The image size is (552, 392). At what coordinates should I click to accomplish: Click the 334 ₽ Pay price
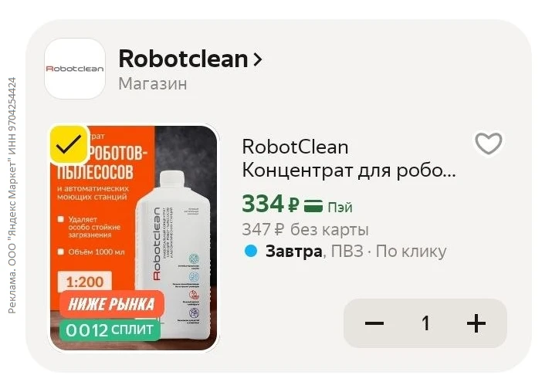pyautogui.click(x=271, y=204)
